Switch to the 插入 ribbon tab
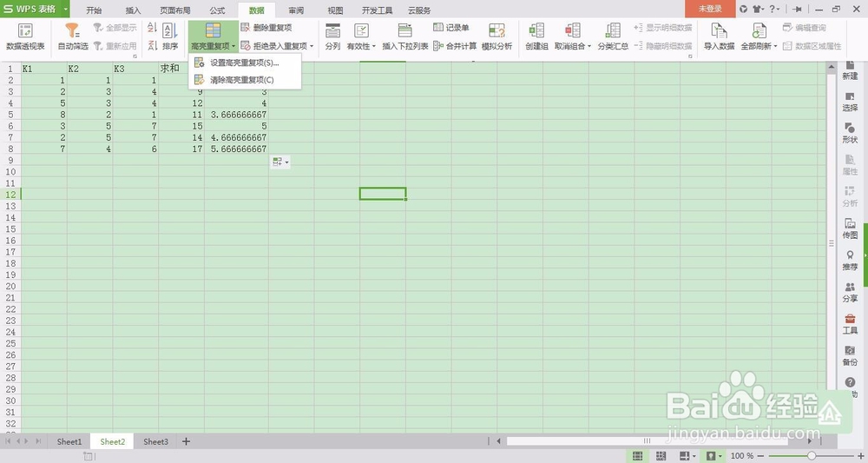868x463 pixels. 133,10
